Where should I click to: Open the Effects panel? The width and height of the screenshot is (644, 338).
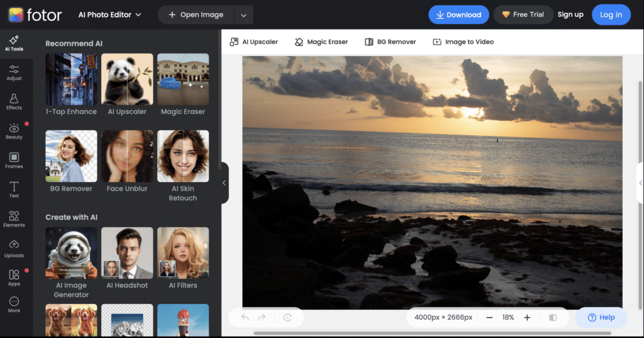(x=14, y=102)
